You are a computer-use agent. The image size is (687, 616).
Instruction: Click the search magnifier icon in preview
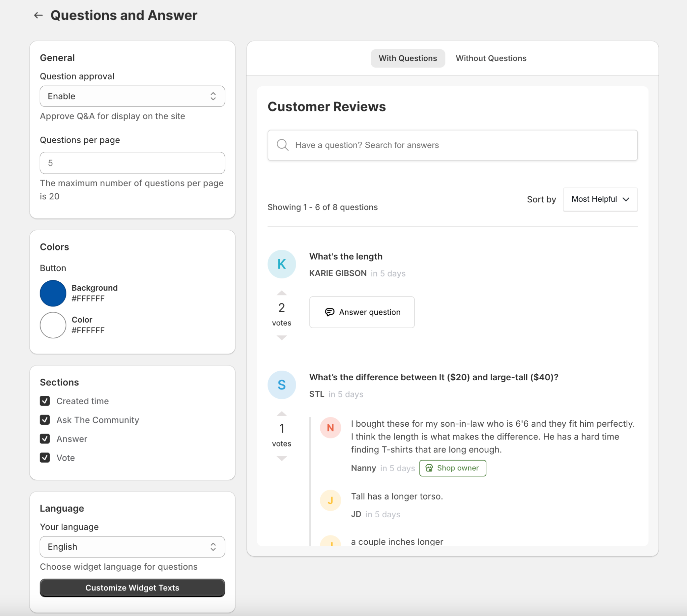282,145
